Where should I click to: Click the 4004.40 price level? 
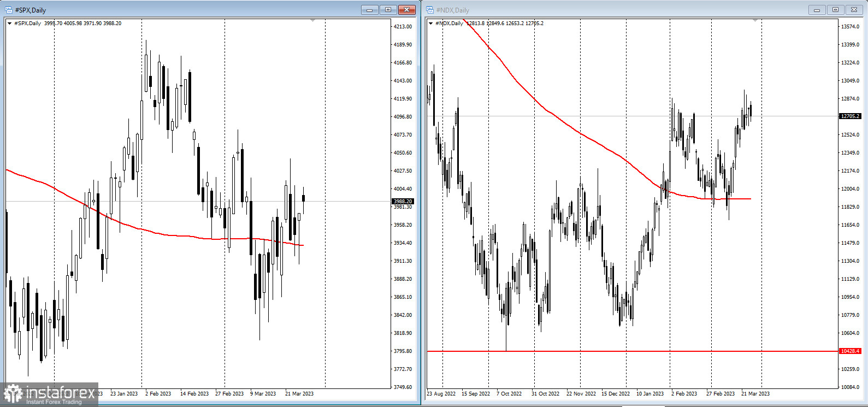[x=403, y=189]
